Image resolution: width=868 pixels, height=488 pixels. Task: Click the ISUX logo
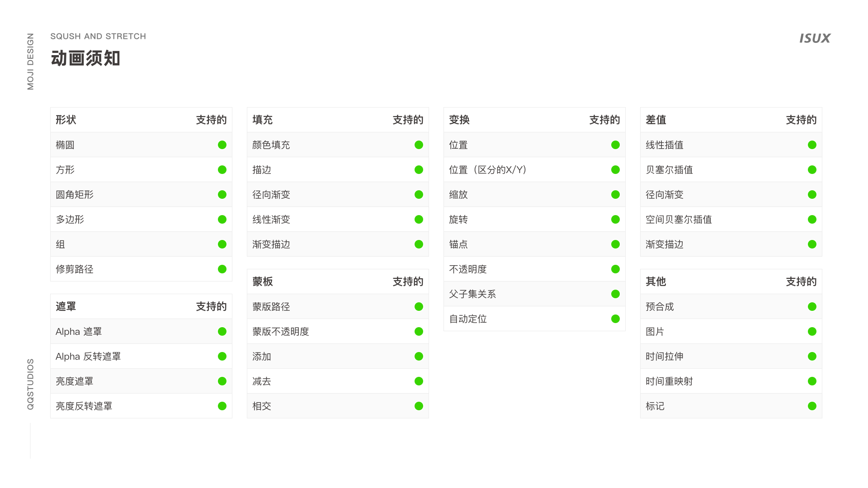tap(815, 38)
